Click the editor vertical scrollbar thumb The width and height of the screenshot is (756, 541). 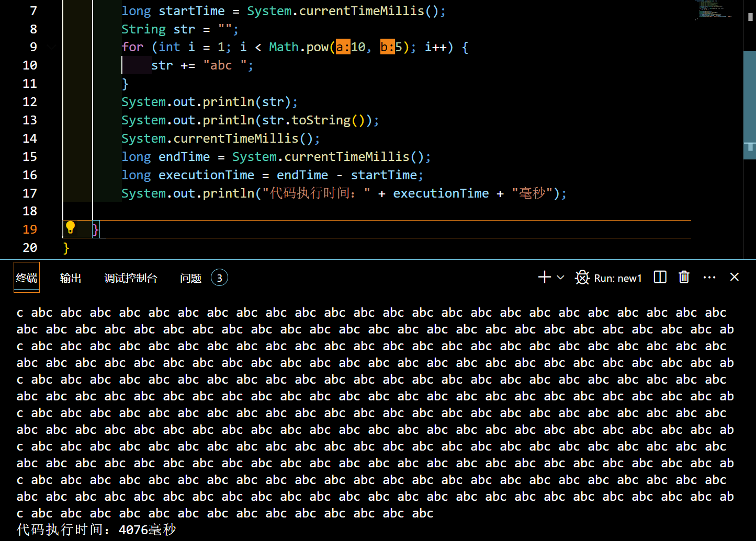point(750,105)
